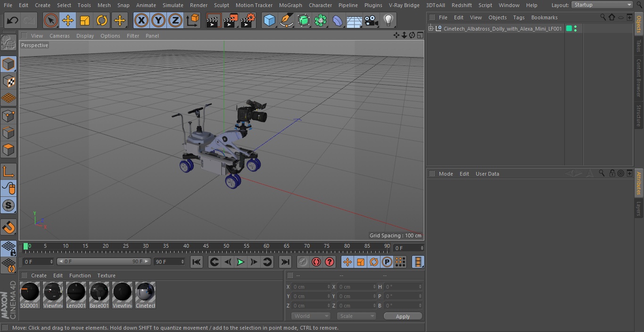The width and height of the screenshot is (644, 332).
Task: Open the material manager Function menu
Action: (80, 275)
